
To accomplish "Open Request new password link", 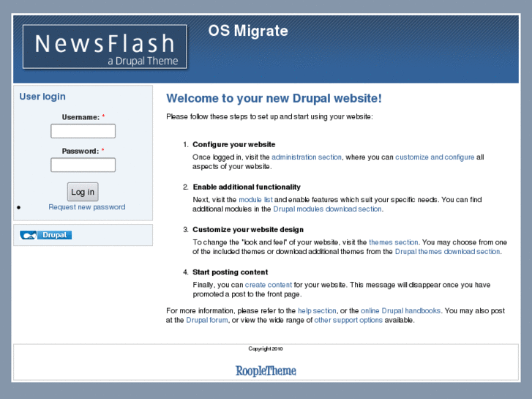I will coord(87,207).
